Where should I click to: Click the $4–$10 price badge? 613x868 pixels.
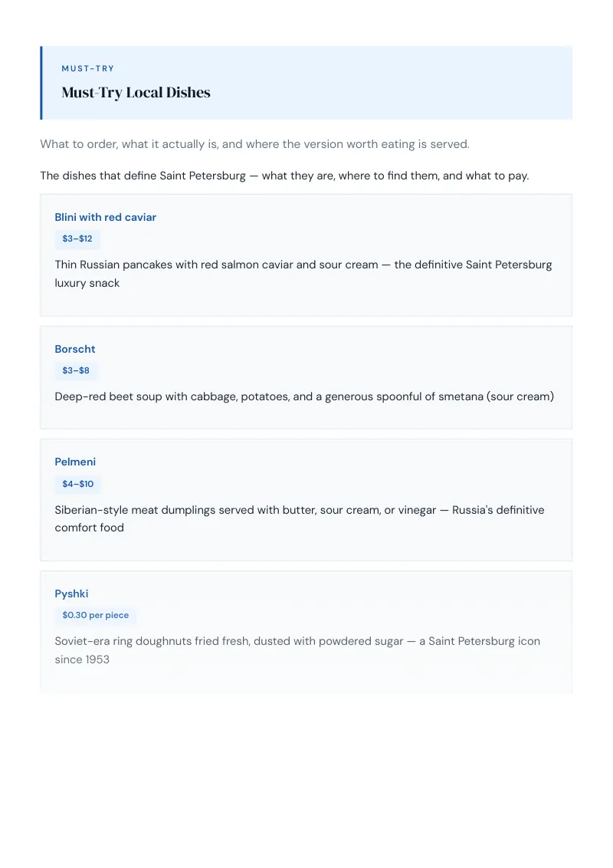point(78,484)
